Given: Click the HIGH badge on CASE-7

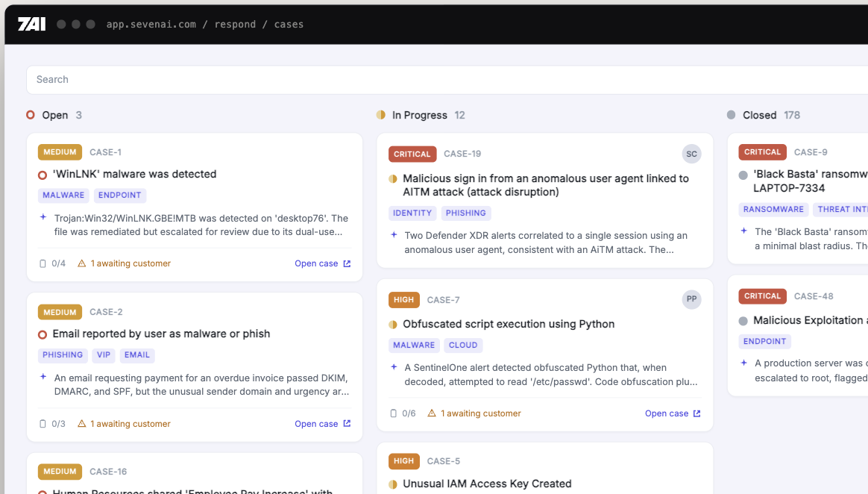Looking at the screenshot, I should (403, 300).
